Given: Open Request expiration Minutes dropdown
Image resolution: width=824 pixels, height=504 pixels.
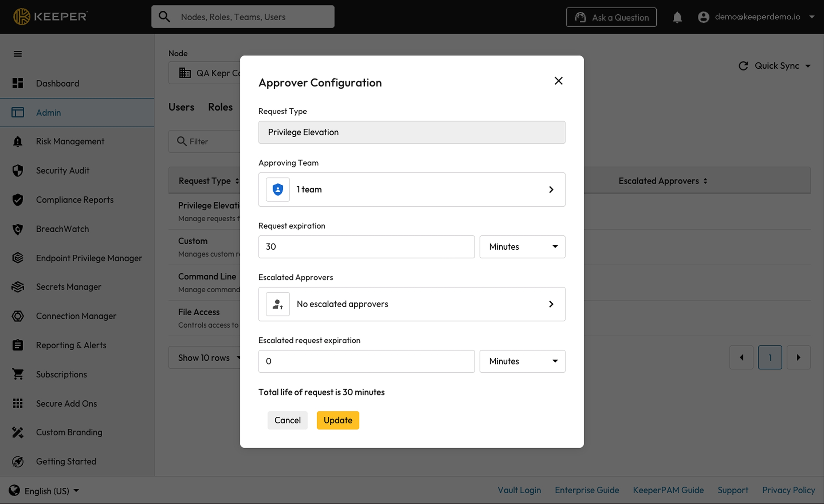Looking at the screenshot, I should [522, 247].
